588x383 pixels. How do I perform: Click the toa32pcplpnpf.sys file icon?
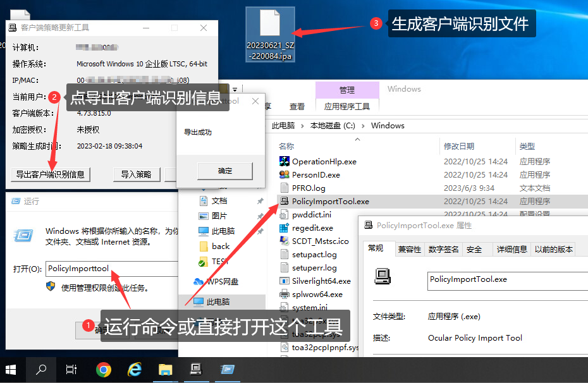point(285,348)
